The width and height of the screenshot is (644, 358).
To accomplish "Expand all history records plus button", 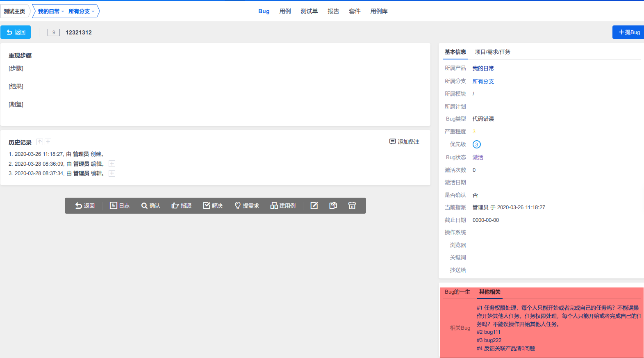I will point(48,142).
